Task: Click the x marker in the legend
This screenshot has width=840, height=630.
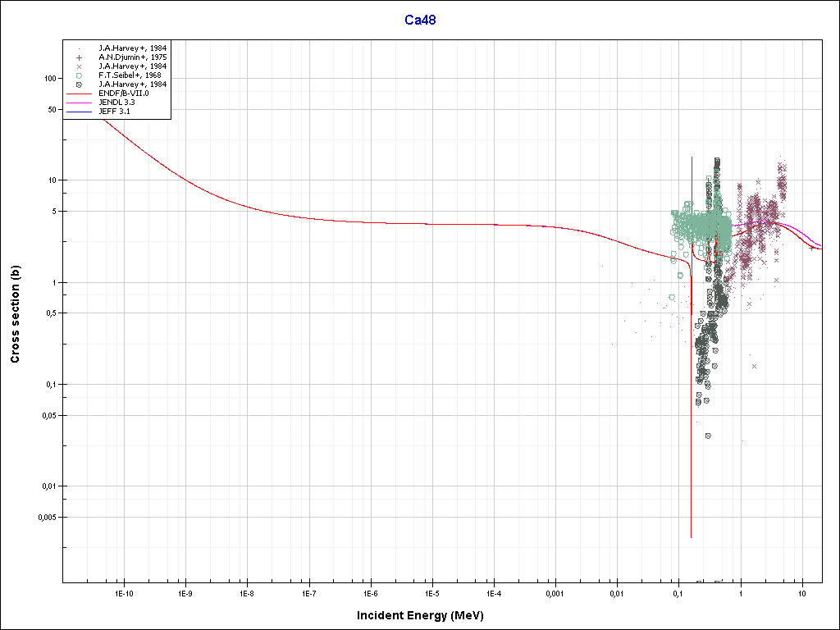Action: (x=79, y=66)
